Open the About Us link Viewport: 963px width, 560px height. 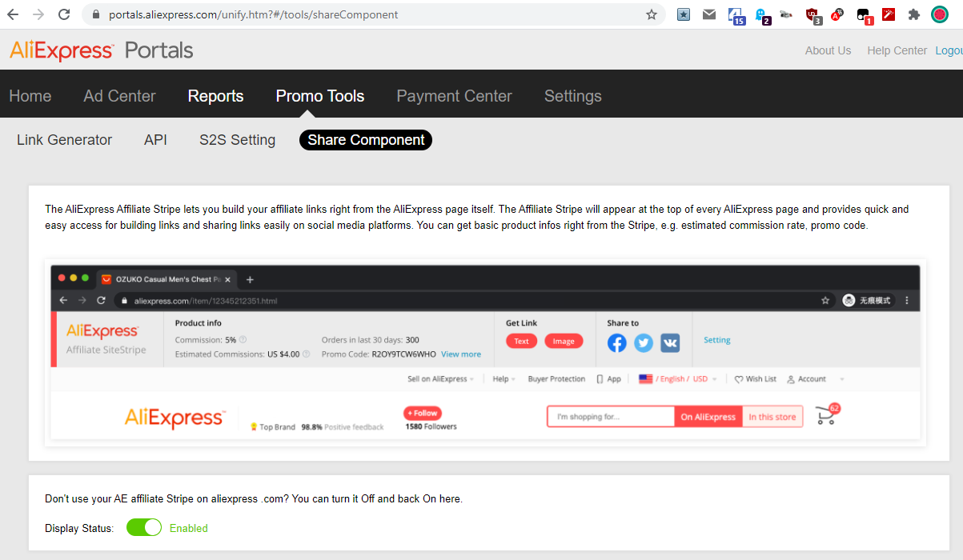pos(828,50)
